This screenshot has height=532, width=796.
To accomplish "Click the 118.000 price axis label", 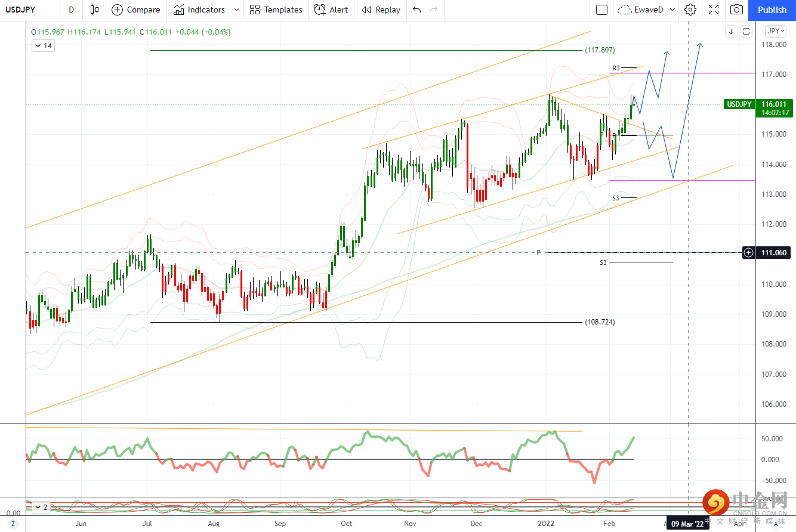I will point(773,45).
